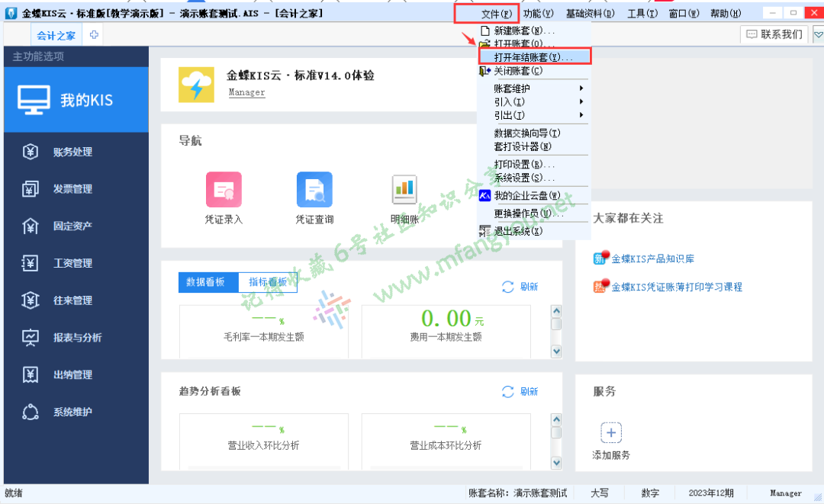Open the dropdown arrow beside 联系我们
Image resolution: width=824 pixels, height=504 pixels.
pos(818,34)
